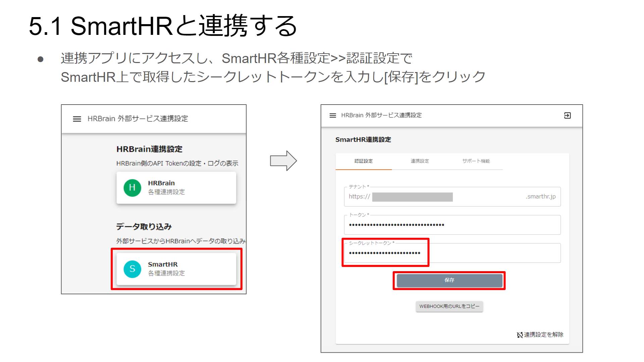Click the unlink icon beside 連携設定を解除
This screenshot has width=644, height=362.
click(x=520, y=335)
